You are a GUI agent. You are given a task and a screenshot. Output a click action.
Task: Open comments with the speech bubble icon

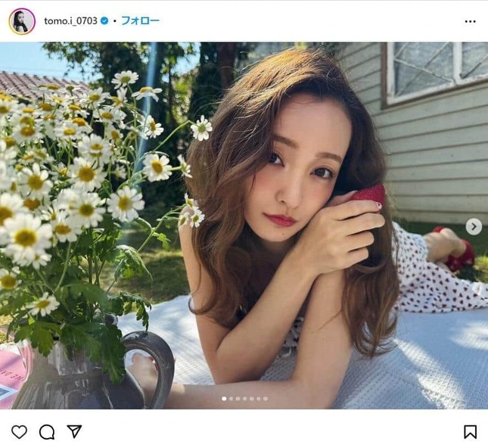(47, 432)
